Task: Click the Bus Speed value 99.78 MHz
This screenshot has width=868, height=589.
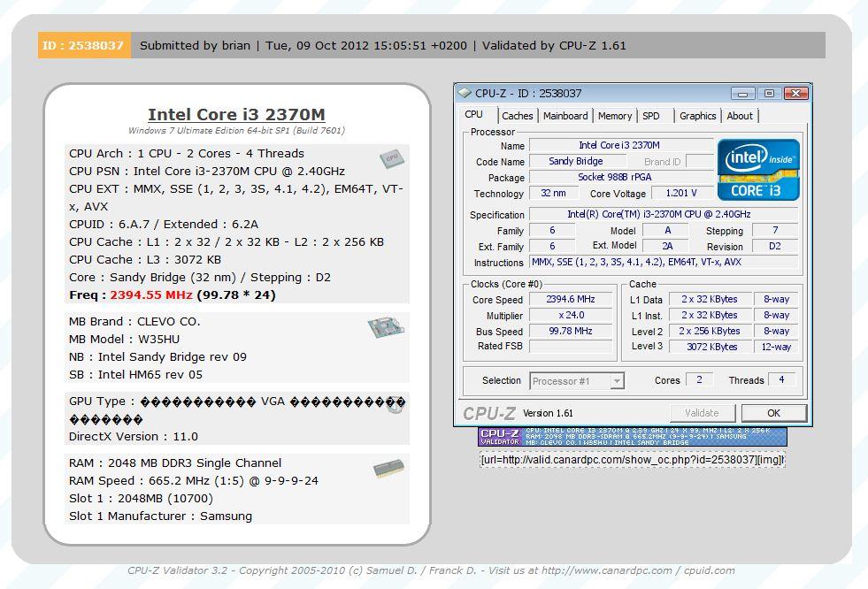Action: pos(571,331)
